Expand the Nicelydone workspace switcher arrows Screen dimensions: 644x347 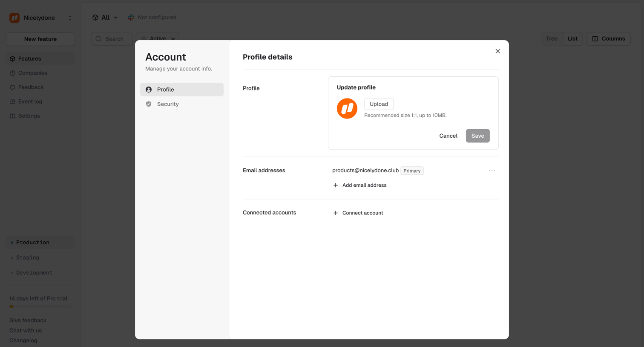(70, 18)
